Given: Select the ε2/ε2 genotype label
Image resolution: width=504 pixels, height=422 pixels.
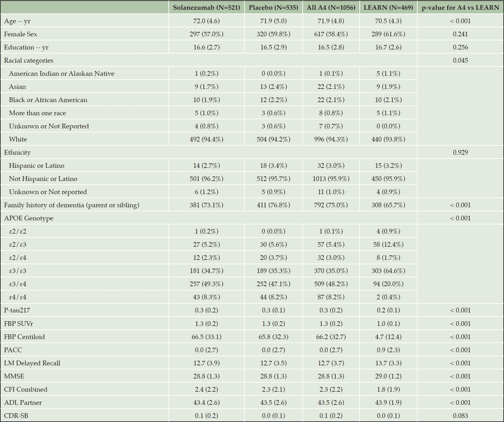Looking at the screenshot, I should point(18,231).
